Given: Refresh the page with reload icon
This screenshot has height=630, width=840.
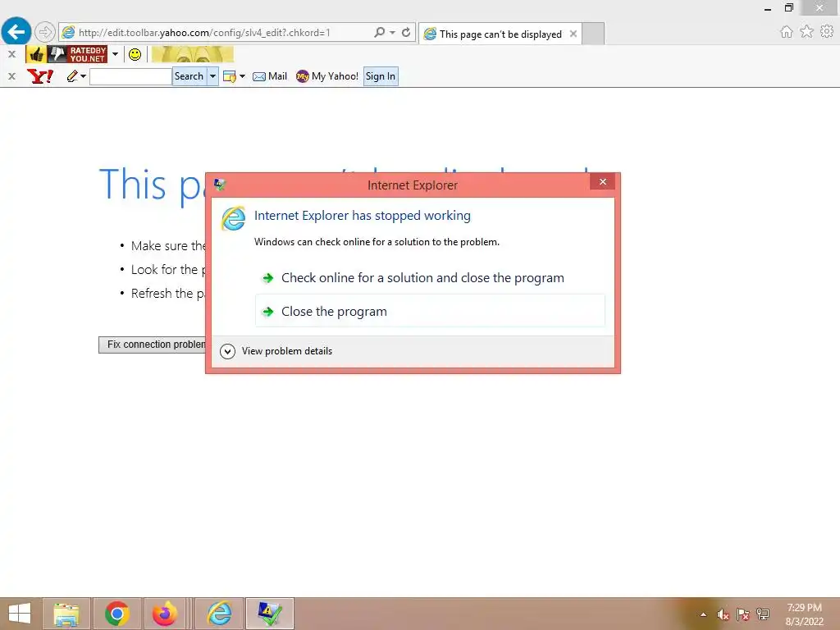Looking at the screenshot, I should click(406, 32).
